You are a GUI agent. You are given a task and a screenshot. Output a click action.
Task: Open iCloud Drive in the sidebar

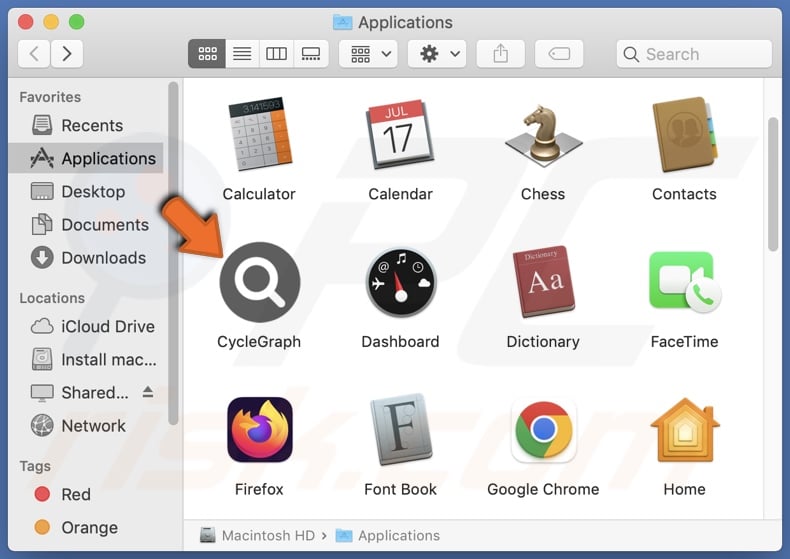pyautogui.click(x=86, y=326)
